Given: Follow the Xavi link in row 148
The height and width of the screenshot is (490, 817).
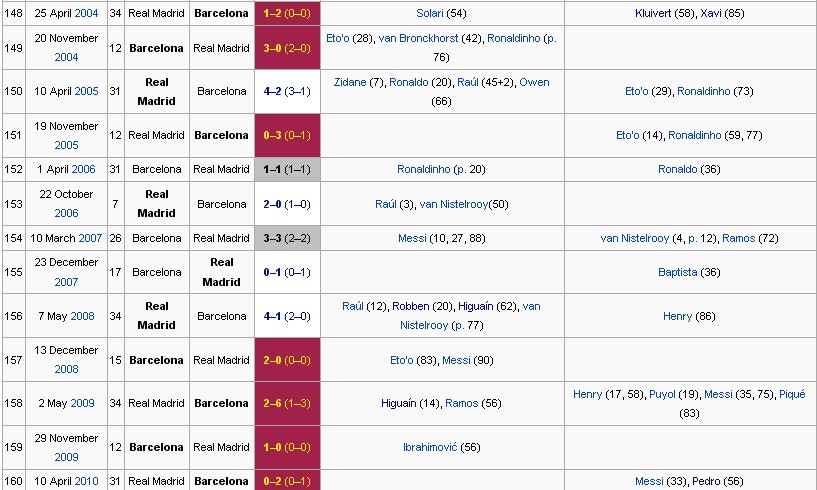Looking at the screenshot, I should coord(711,13).
